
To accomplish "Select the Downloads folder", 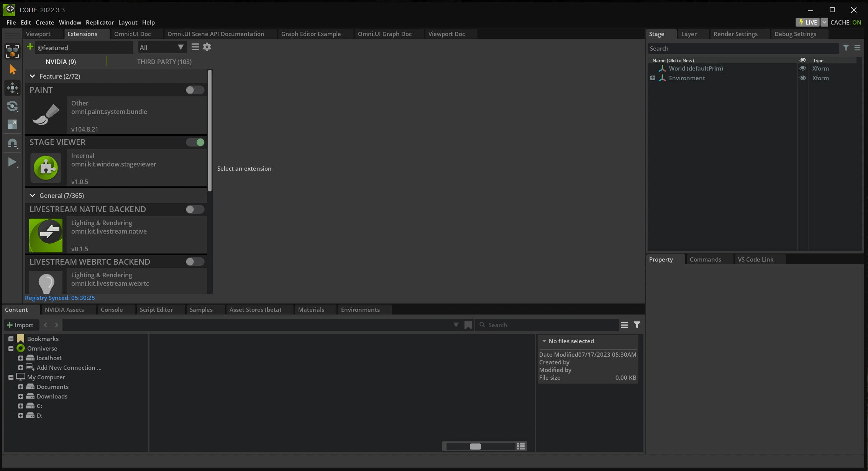I will (x=52, y=396).
